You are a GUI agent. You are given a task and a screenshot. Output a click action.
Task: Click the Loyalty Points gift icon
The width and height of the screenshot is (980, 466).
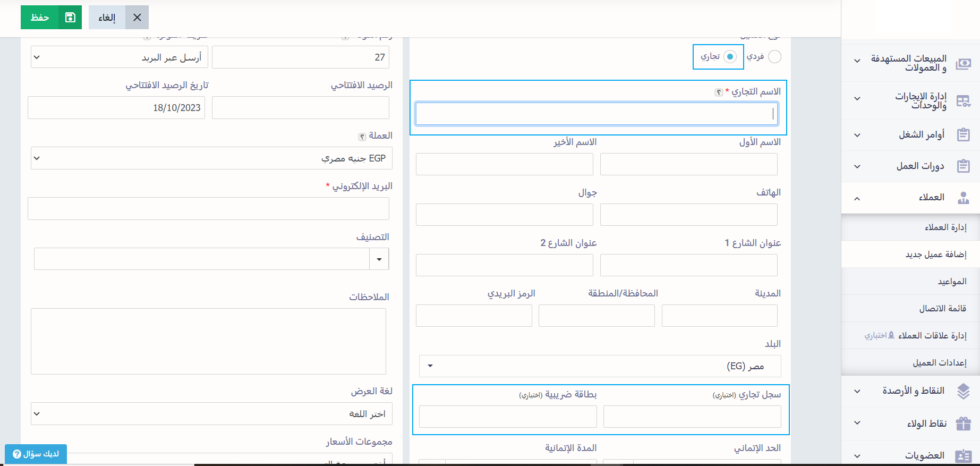point(963,423)
